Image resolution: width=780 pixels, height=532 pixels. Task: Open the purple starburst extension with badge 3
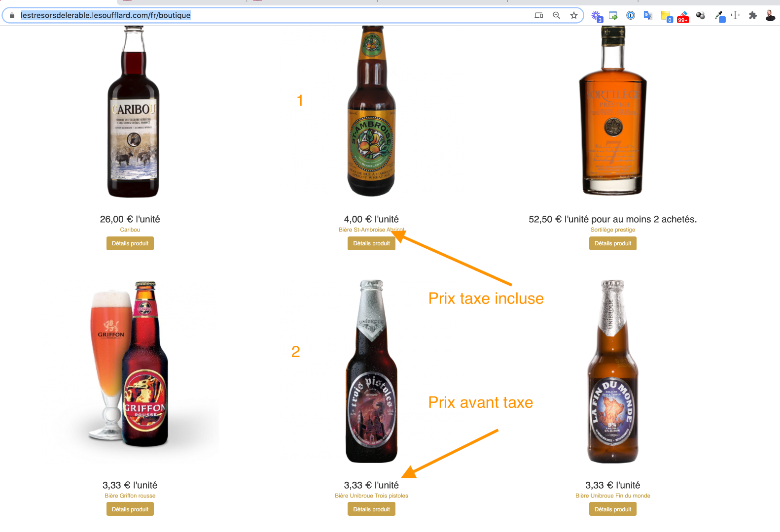(x=597, y=16)
